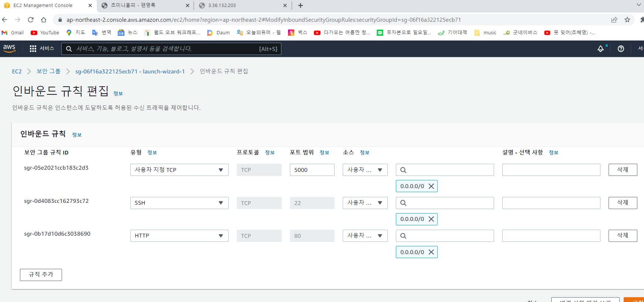The width and height of the screenshot is (644, 302).
Task: Open the 기아대책 bookmark
Action: coord(452,32)
